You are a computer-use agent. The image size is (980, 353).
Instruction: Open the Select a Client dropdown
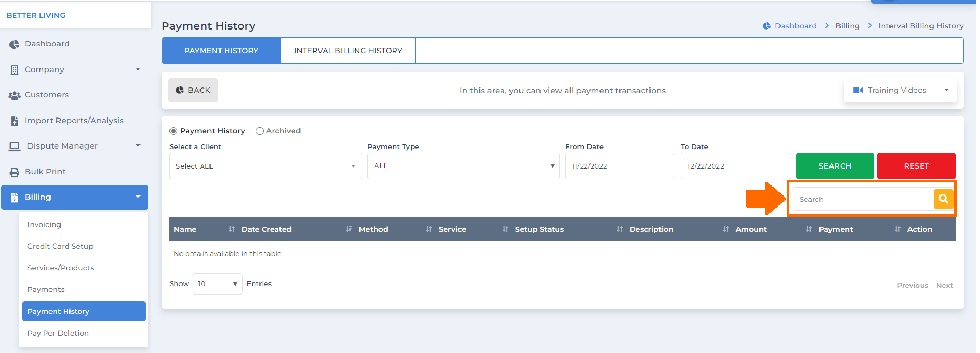click(x=265, y=166)
